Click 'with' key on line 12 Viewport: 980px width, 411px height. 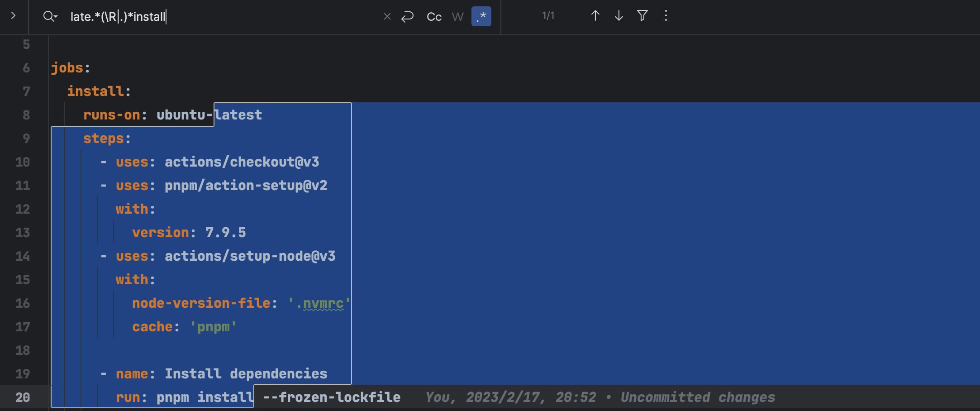pos(132,209)
